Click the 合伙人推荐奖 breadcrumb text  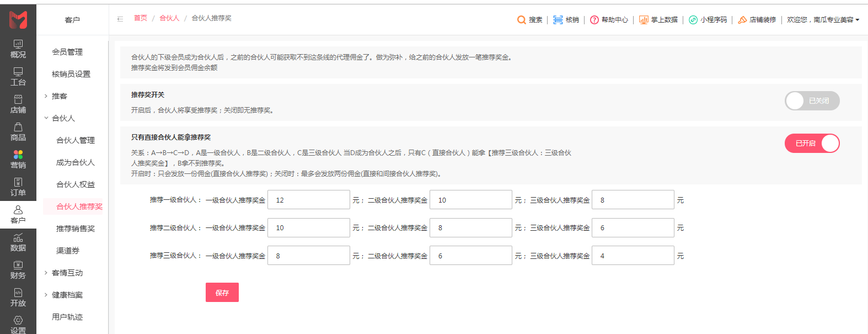[211, 18]
